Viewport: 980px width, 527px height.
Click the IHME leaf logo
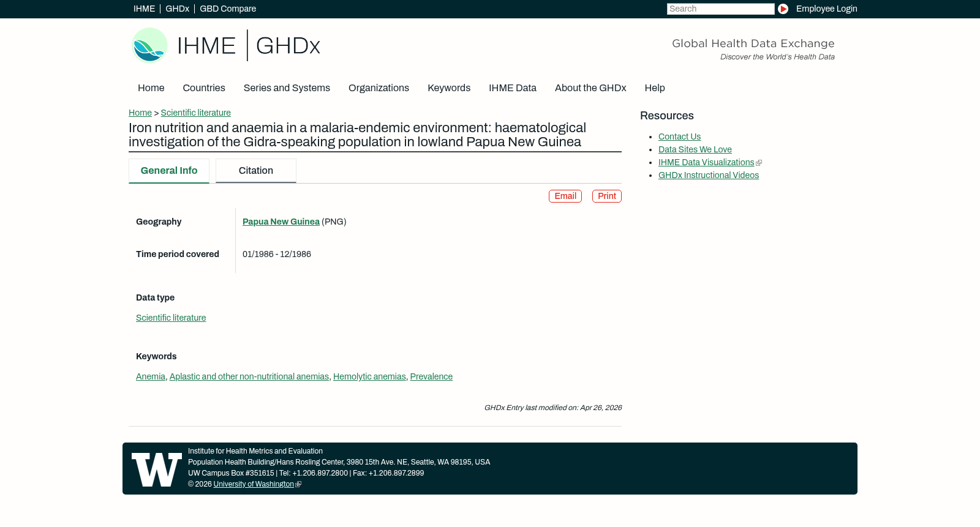149,45
